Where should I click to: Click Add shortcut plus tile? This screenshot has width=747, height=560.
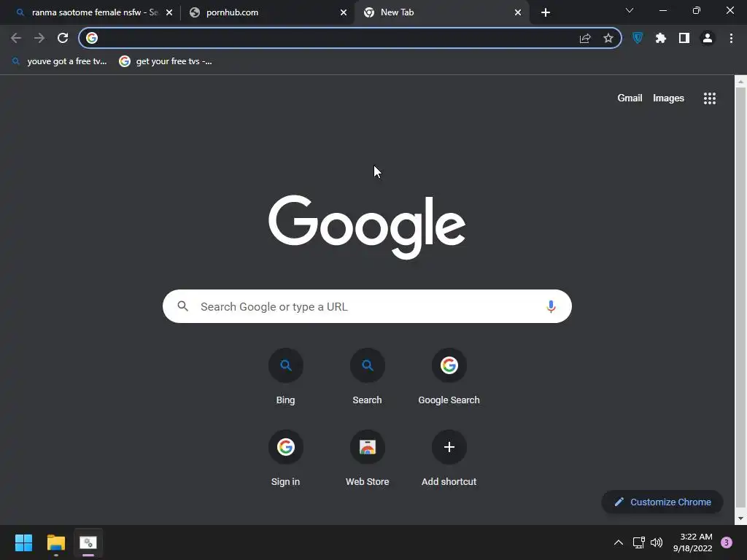click(x=449, y=458)
